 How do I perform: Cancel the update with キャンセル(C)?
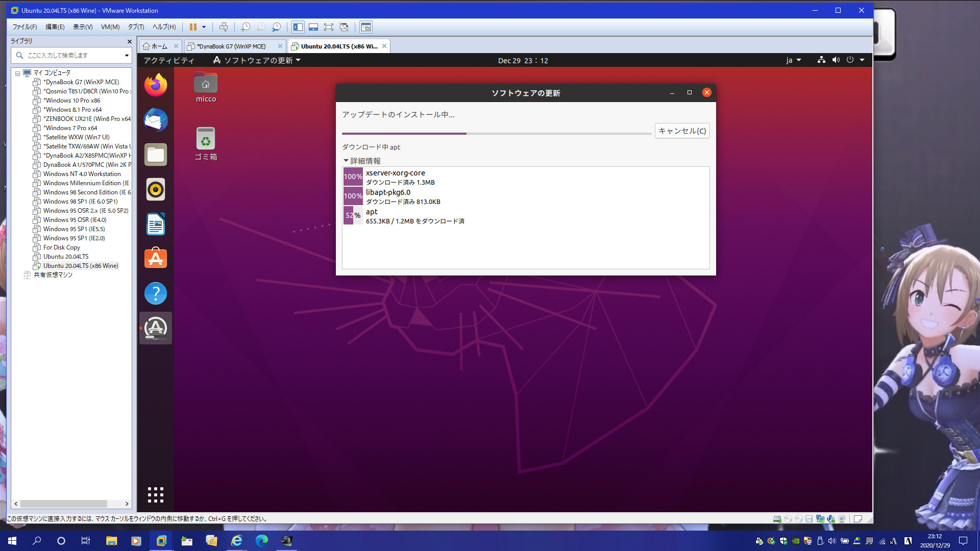(x=682, y=131)
